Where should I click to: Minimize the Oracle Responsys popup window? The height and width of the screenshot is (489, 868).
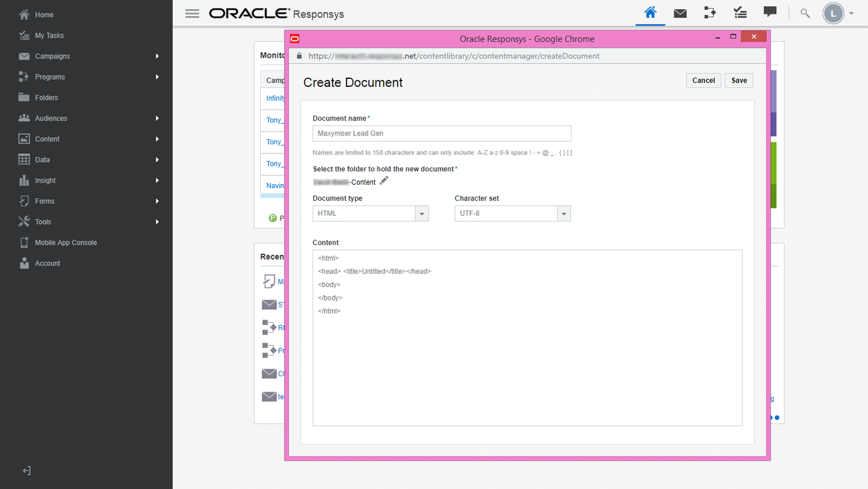[x=718, y=38]
